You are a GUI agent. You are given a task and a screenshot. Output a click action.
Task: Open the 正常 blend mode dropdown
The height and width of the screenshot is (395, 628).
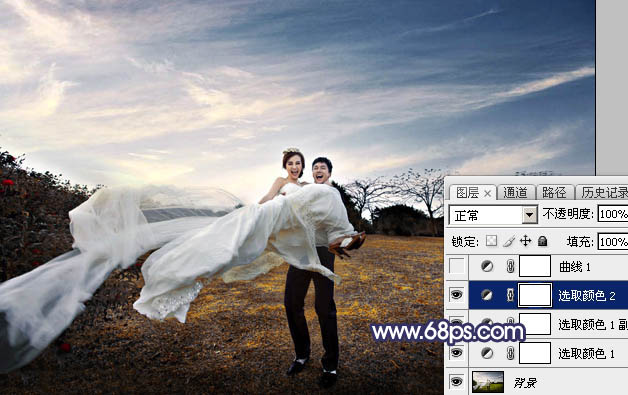529,215
